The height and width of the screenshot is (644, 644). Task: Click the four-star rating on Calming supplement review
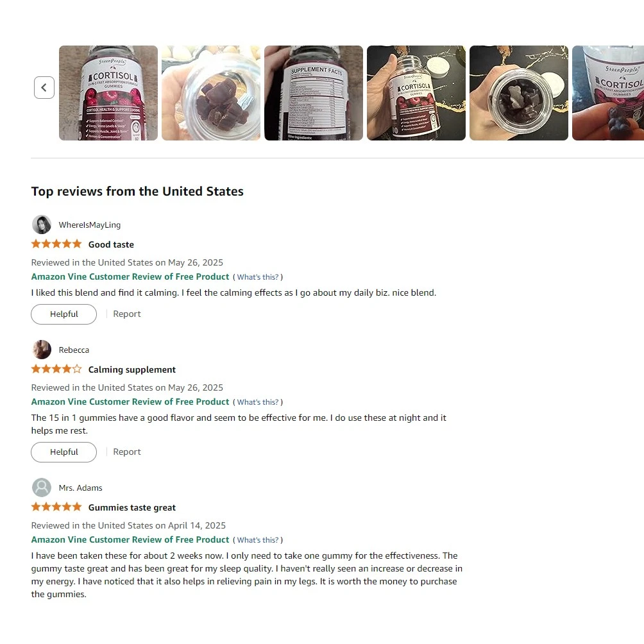[x=56, y=369]
